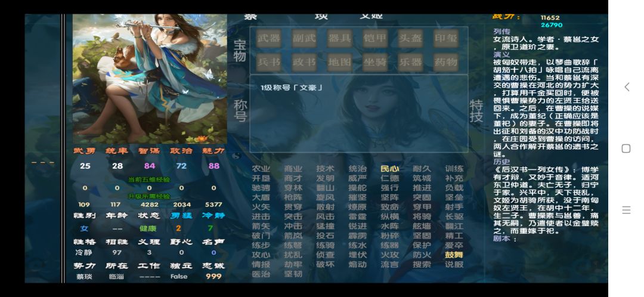The height and width of the screenshot is (297, 644).
Task: Tap the Android home square icon
Action: [626, 148]
